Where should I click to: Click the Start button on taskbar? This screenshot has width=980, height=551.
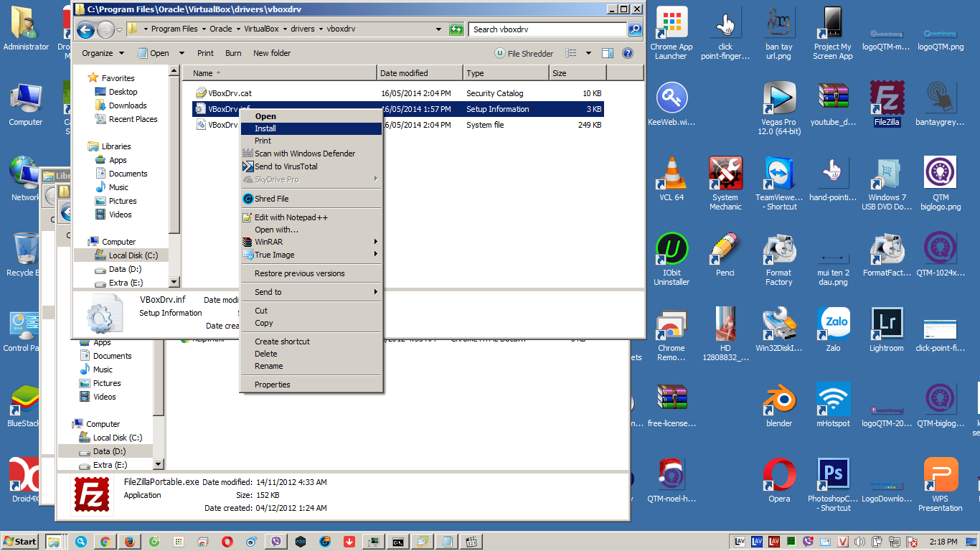[x=20, y=542]
